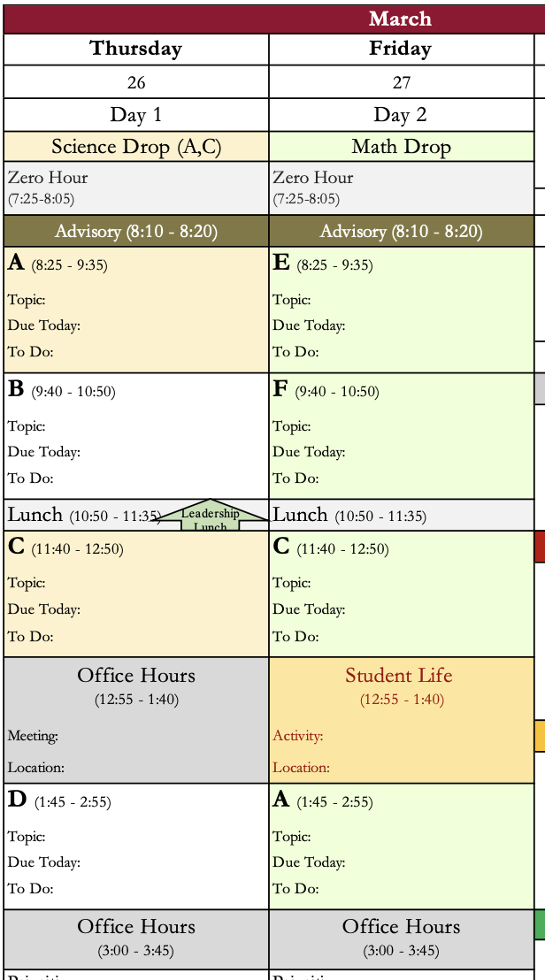The width and height of the screenshot is (545, 980).
Task: Select Friday's Lunch (10:50 - 11:35) cell
Action: tap(401, 516)
